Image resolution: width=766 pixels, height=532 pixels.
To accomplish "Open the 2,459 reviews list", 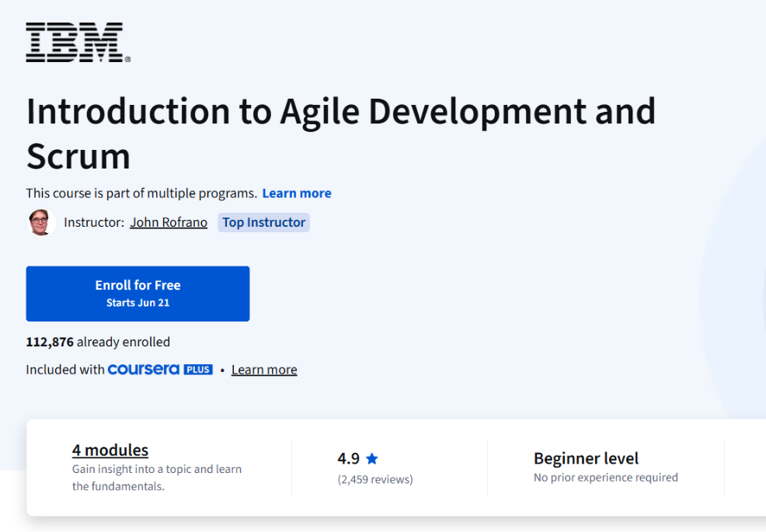I will (375, 479).
